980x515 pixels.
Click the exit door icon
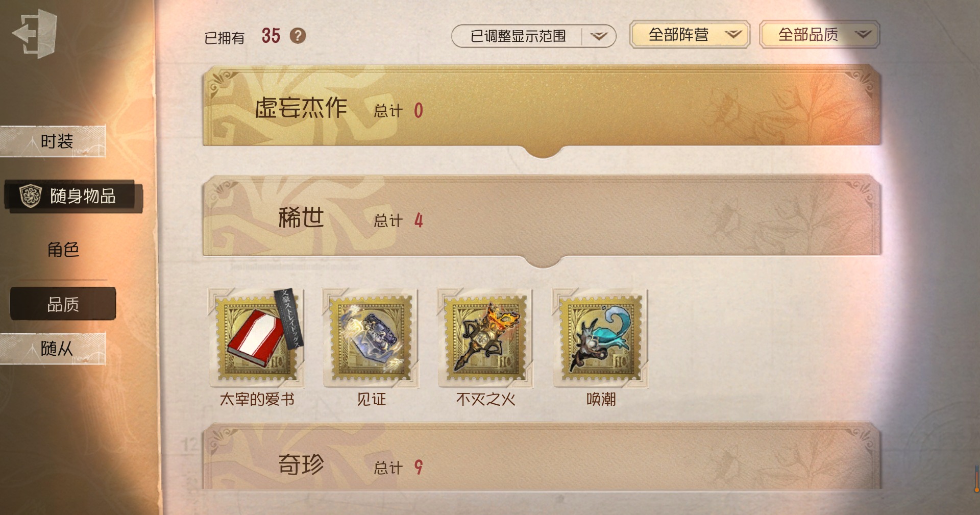coord(35,34)
